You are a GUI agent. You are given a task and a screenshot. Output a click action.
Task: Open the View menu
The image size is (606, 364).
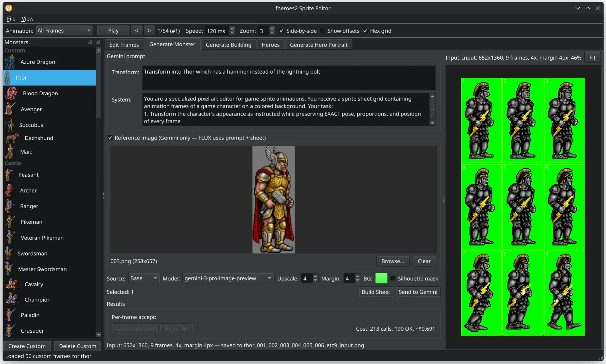[x=27, y=19]
